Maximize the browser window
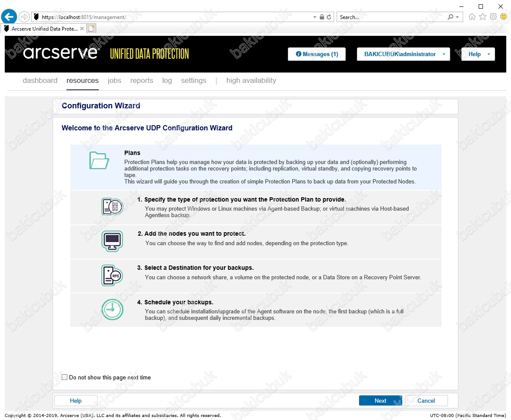 point(481,6)
